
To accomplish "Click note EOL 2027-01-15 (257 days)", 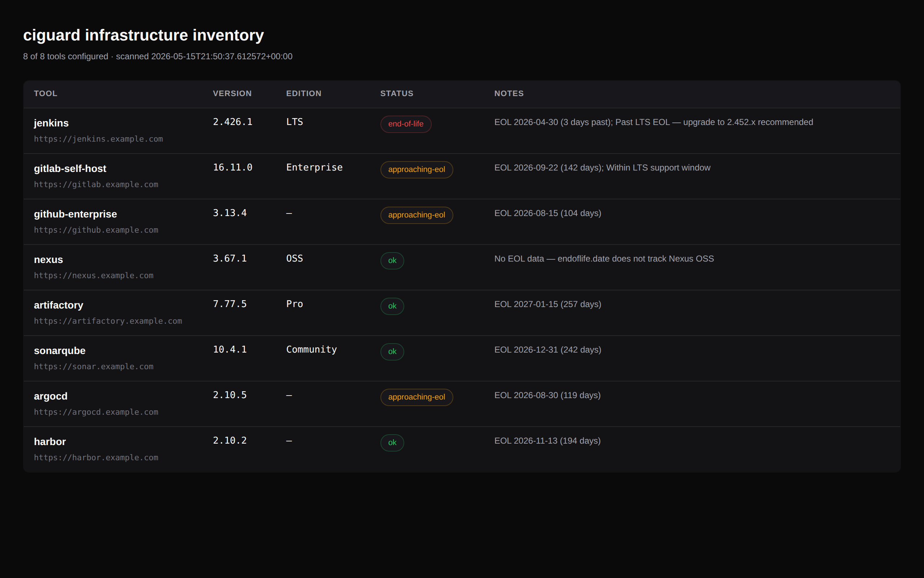I will point(548,304).
